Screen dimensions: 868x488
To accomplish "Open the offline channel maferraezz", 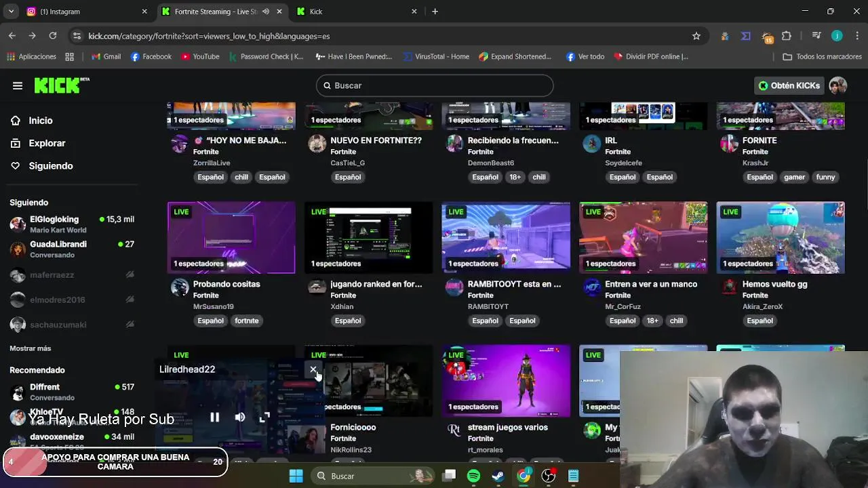I will (x=71, y=275).
